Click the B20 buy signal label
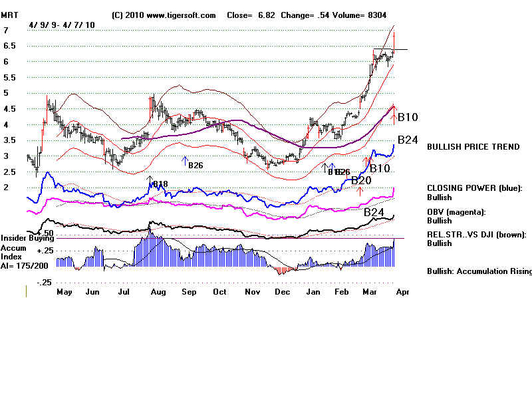Screen dimensions: 532x399 coord(361,180)
